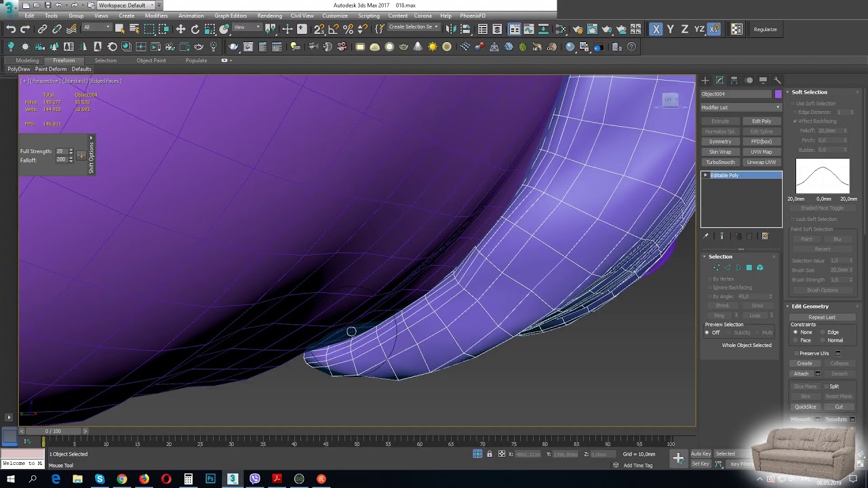Viewport: 868px width, 488px height.
Task: Open the Select by Name dialog
Action: [134, 29]
